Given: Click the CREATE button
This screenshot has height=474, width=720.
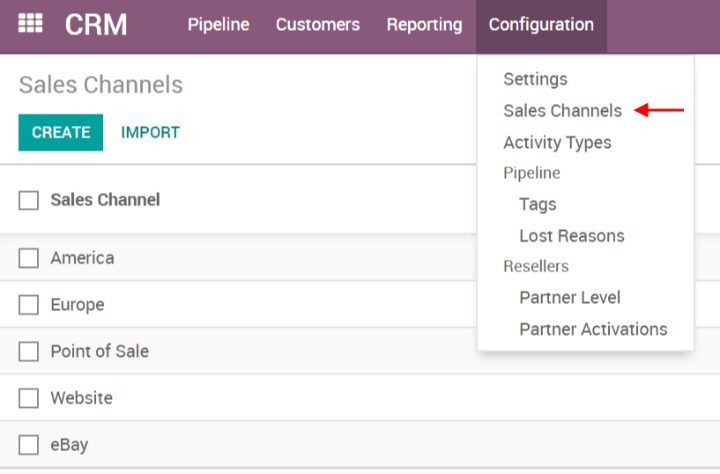Looking at the screenshot, I should [61, 132].
